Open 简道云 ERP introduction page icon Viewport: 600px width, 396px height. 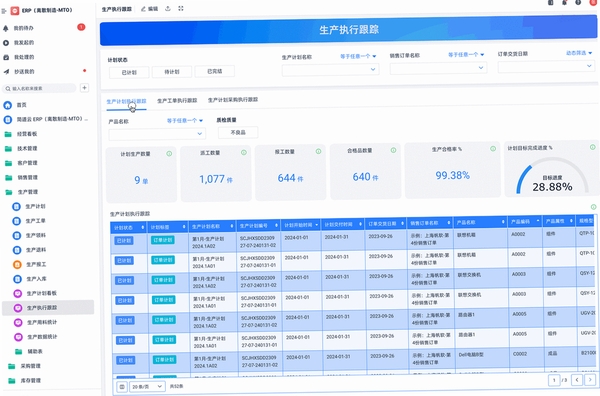coord(8,119)
